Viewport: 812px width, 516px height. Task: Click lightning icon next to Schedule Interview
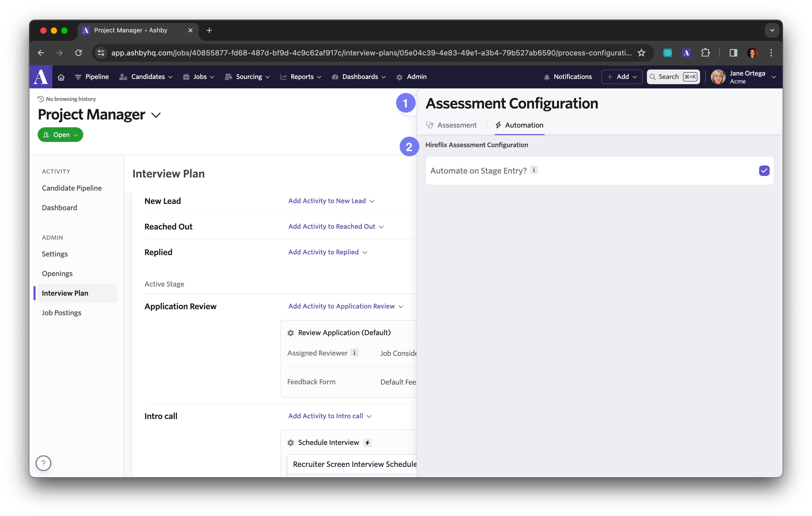[x=368, y=443]
